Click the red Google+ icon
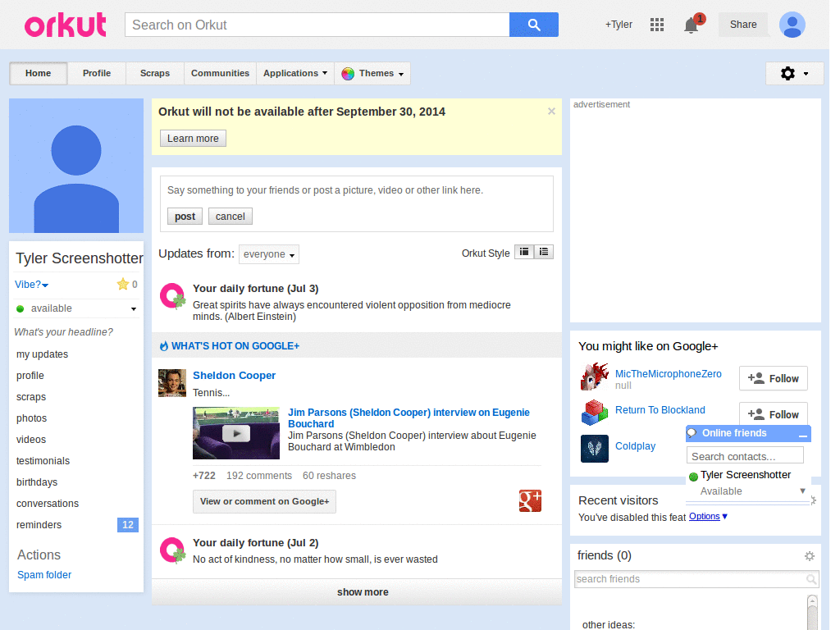The height and width of the screenshot is (630, 840). (530, 501)
